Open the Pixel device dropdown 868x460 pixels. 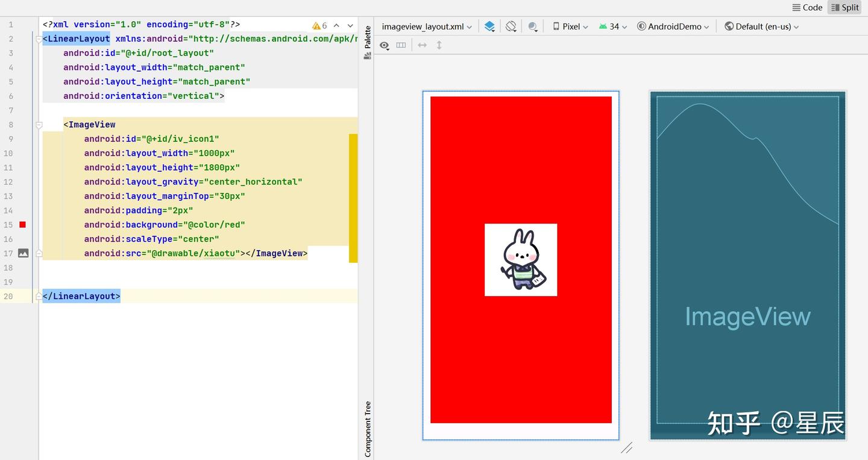[570, 27]
